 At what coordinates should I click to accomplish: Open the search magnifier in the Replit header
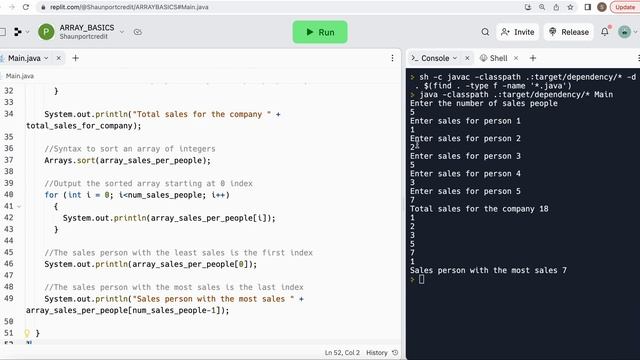tap(485, 32)
